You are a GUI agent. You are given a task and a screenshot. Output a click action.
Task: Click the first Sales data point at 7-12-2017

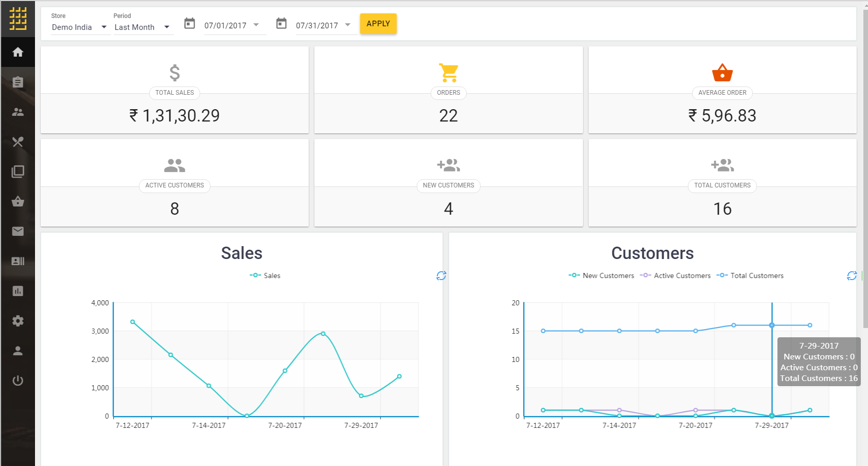click(133, 322)
